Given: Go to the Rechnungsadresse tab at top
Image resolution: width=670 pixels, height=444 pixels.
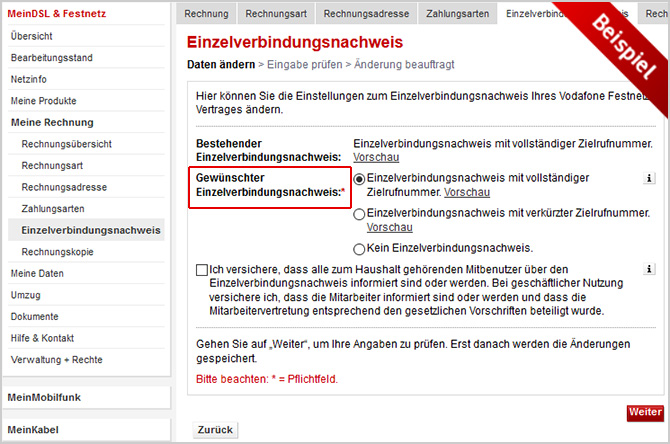Looking at the screenshot, I should coord(367,13).
